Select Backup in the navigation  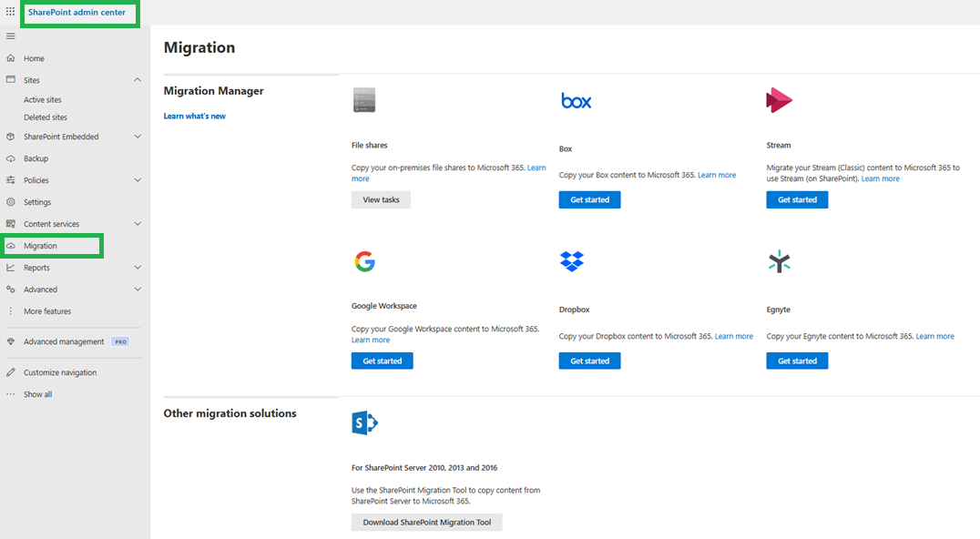[x=36, y=158]
